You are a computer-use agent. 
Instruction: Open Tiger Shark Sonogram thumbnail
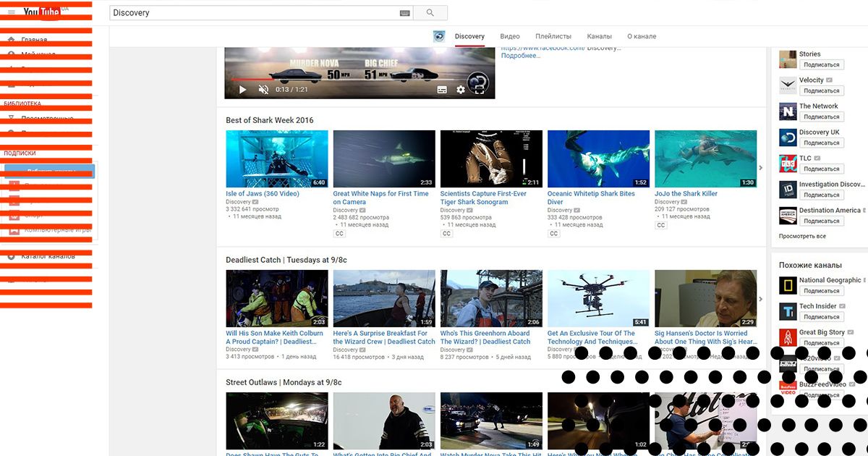tap(491, 159)
